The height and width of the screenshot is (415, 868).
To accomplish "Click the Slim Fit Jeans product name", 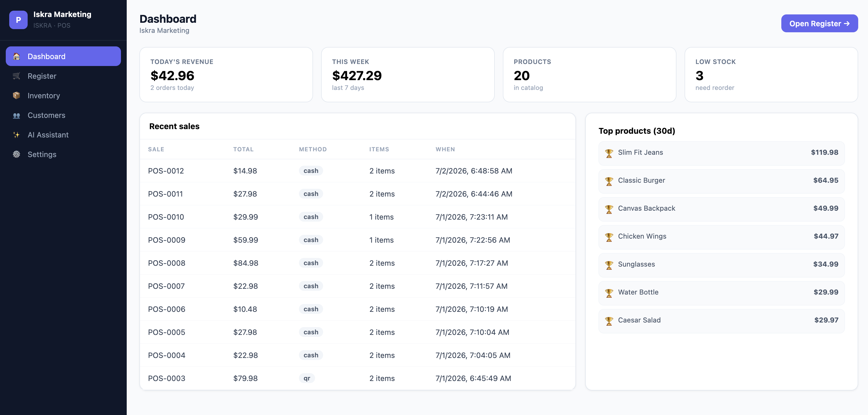I will 640,152.
